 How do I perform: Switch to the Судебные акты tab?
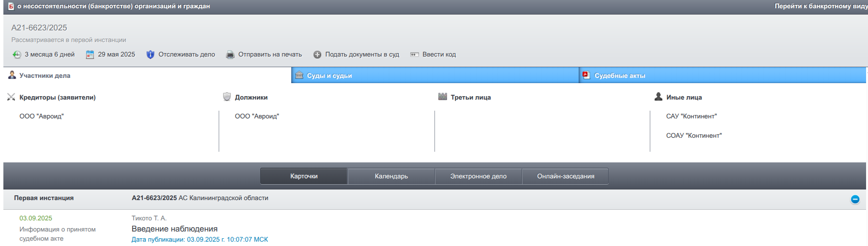coord(619,75)
